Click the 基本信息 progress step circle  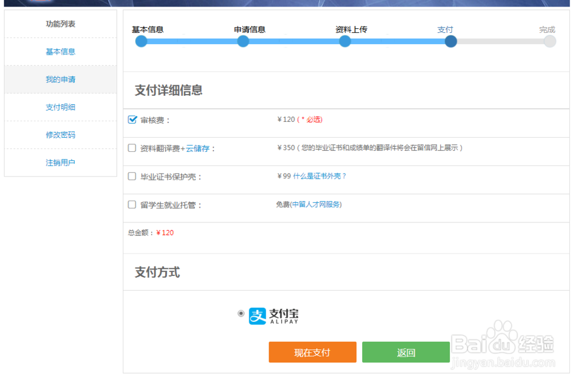coord(141,41)
